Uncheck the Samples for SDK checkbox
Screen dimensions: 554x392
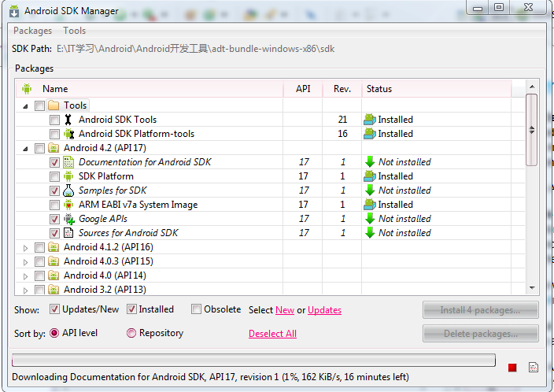point(54,190)
